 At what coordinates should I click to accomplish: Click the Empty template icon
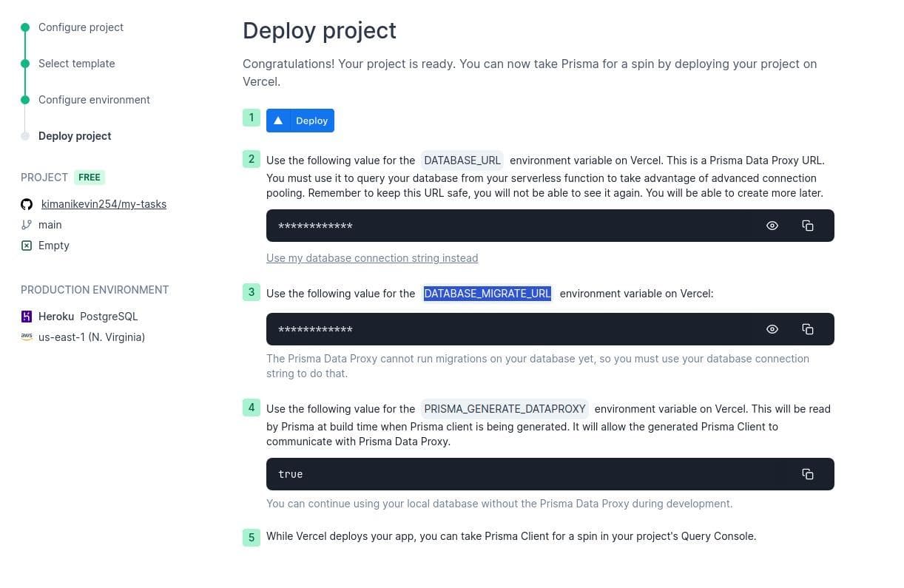[x=27, y=246]
